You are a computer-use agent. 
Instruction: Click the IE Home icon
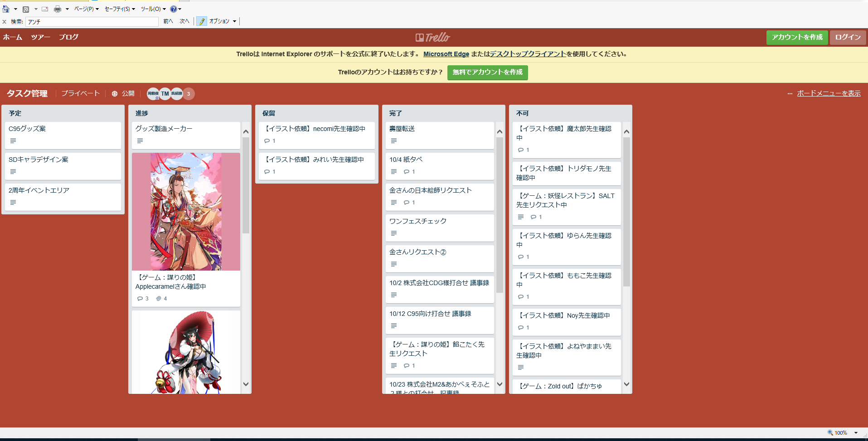pyautogui.click(x=6, y=9)
